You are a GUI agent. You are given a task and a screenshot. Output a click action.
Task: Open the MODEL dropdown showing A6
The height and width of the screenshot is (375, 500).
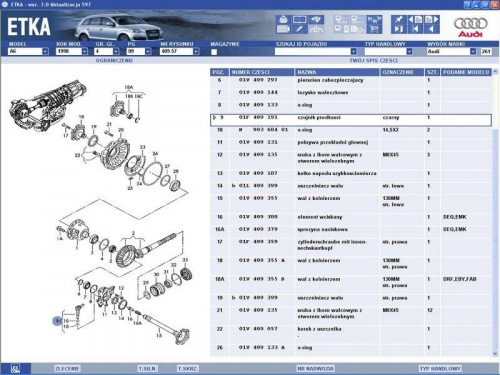point(28,51)
